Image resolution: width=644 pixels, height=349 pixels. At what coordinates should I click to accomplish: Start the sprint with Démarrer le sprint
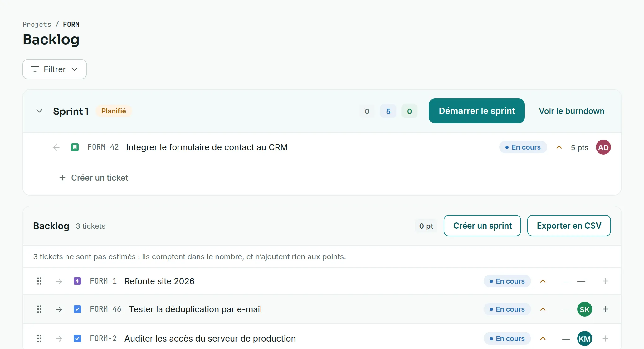[476, 111]
